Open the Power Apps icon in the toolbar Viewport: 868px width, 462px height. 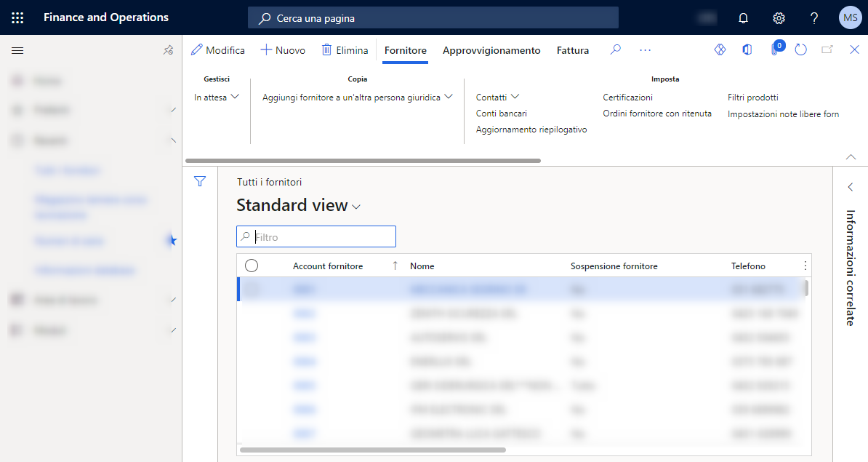click(719, 49)
